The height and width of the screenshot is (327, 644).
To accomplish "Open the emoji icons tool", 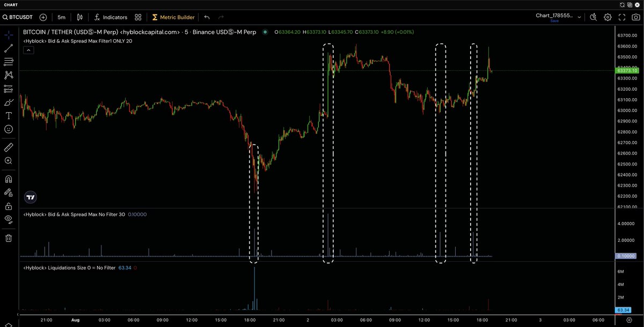I will [x=9, y=129].
